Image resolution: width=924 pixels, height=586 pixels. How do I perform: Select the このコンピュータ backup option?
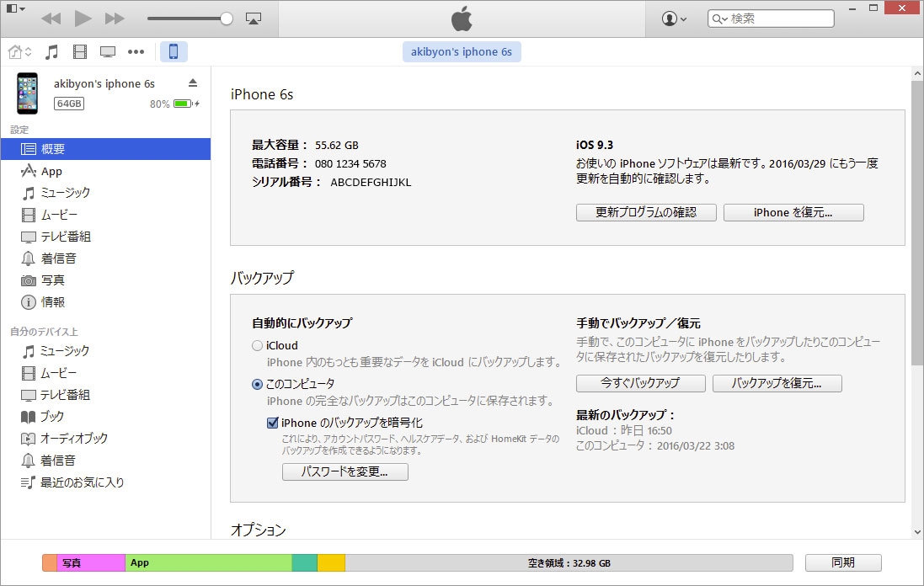tap(257, 384)
